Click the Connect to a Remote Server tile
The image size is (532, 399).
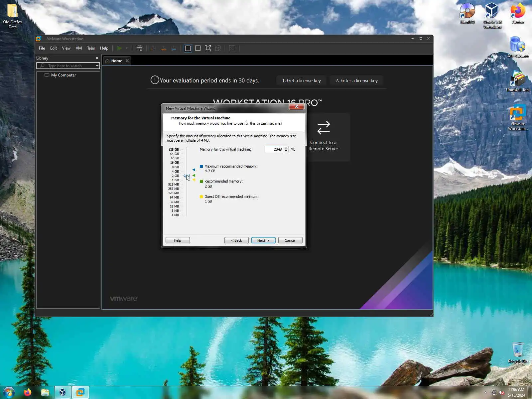(x=323, y=137)
